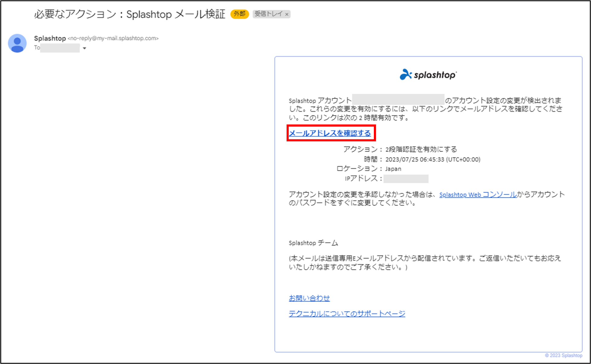Screen dimensions: 591x364
Task: Open the メールアドレスを確認する link
Action: coord(330,133)
